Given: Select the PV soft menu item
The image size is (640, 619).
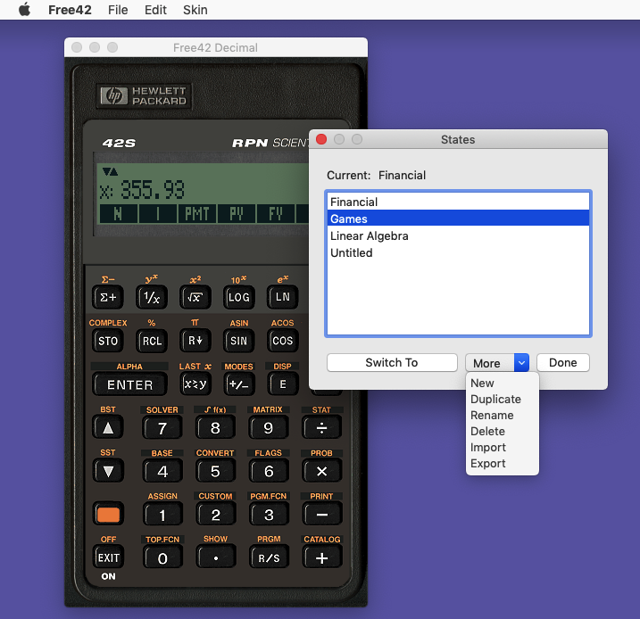Looking at the screenshot, I should (236, 214).
